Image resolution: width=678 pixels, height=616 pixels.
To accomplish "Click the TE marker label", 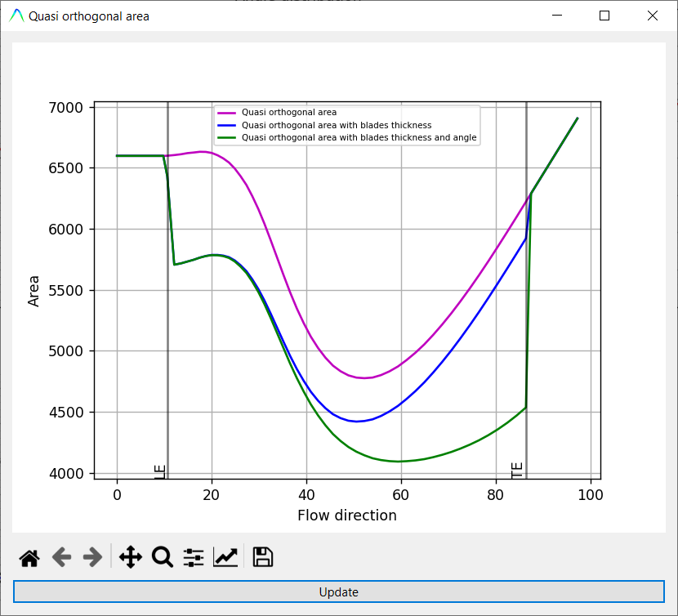I will pyautogui.click(x=517, y=470).
